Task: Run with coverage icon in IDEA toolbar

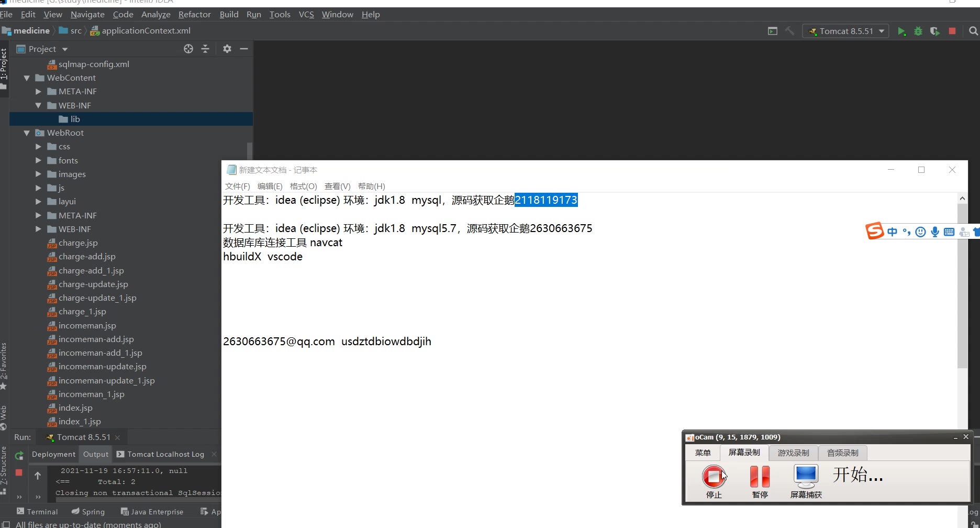Action: [x=935, y=31]
